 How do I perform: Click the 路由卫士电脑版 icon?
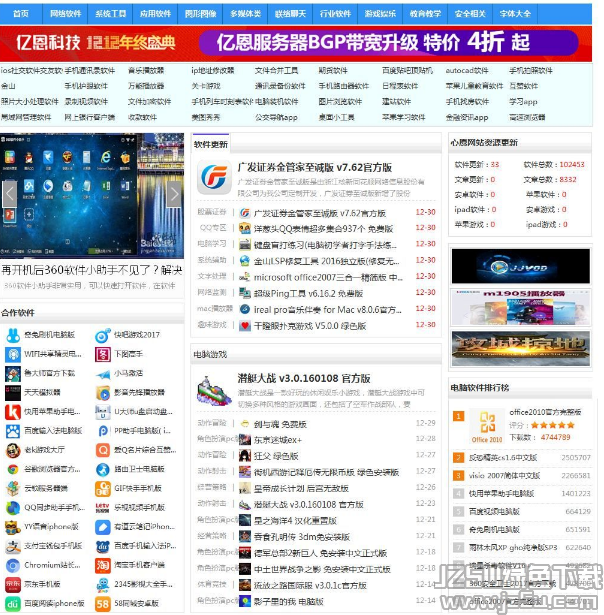103,469
